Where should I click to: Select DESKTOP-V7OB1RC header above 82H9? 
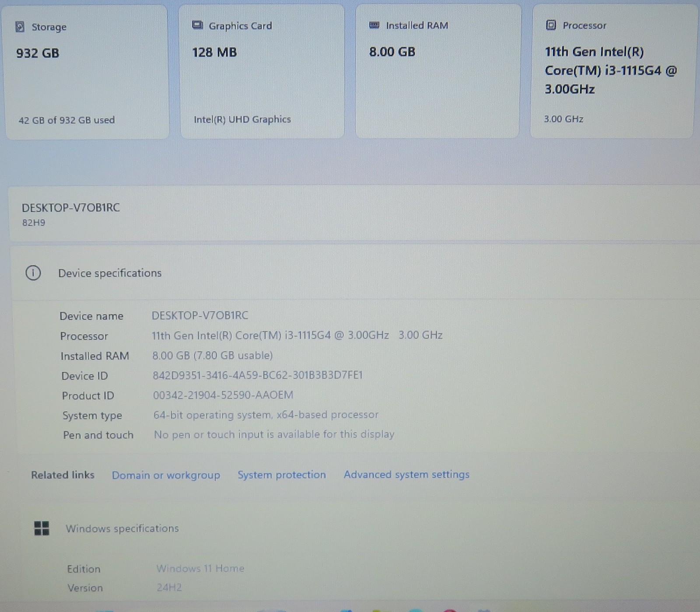coord(71,207)
